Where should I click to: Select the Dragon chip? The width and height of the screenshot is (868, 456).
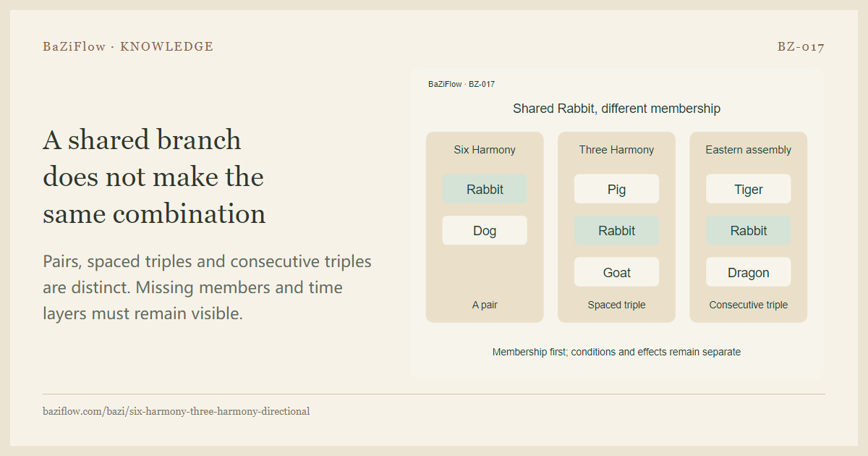748,272
